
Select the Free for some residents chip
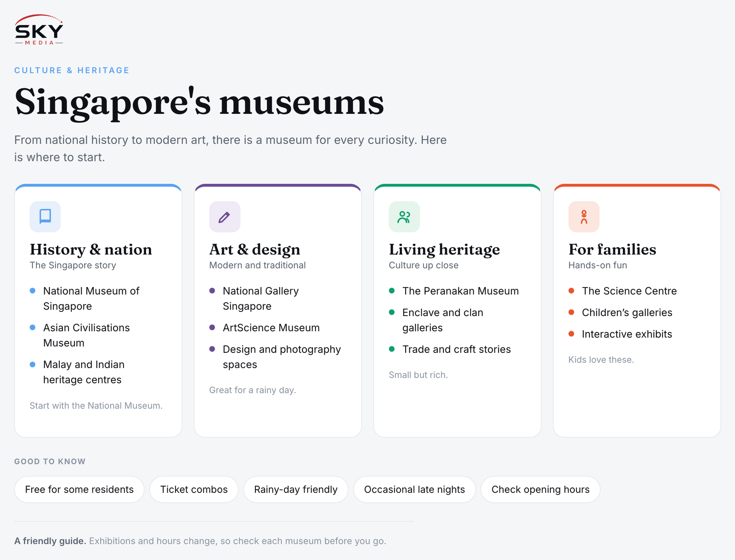coord(79,489)
